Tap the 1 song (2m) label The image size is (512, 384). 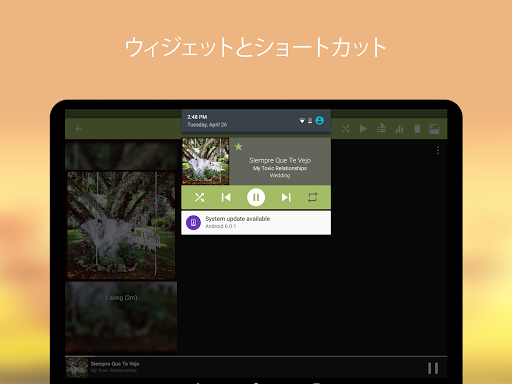pos(121,298)
